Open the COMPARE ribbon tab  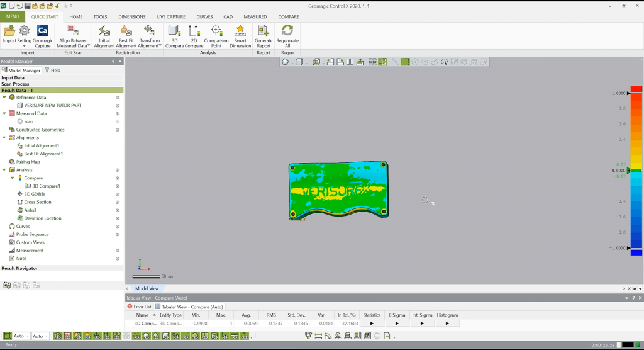(x=289, y=17)
